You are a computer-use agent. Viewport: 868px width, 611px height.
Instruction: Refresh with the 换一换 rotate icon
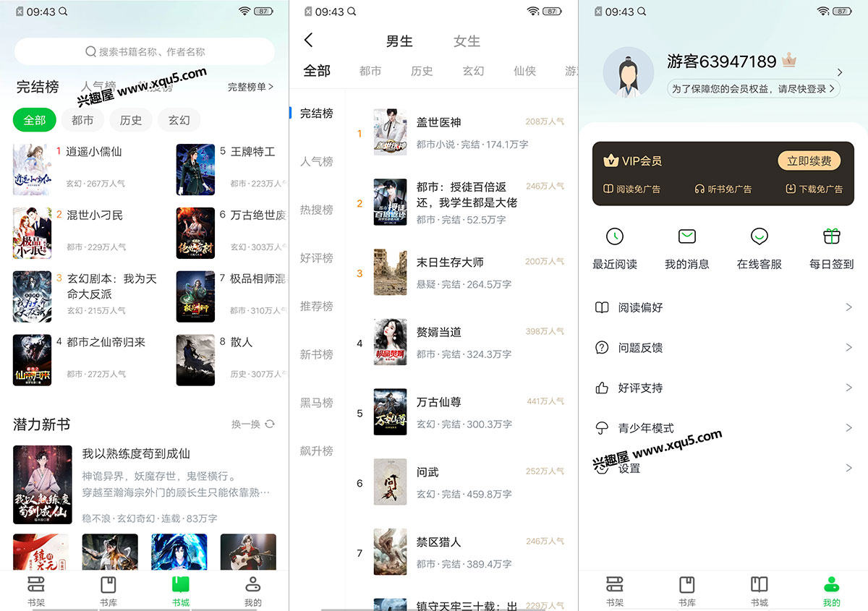click(x=270, y=424)
